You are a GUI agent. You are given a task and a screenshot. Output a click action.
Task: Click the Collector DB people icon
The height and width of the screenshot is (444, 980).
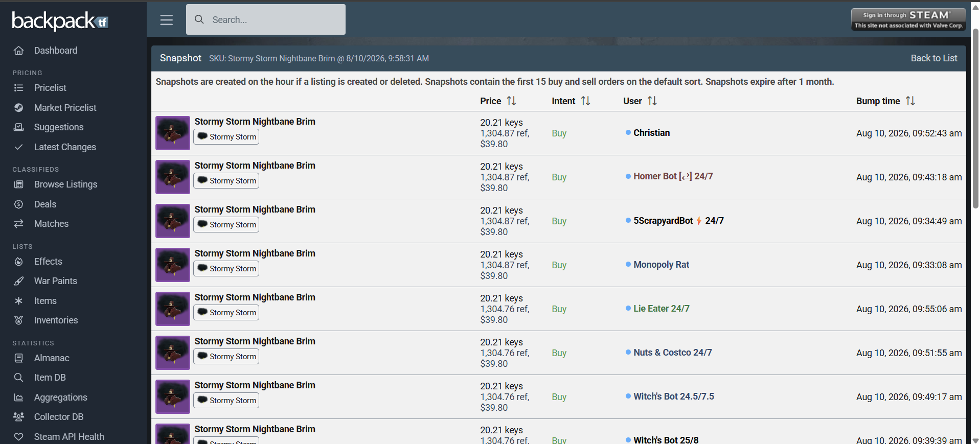coord(19,417)
